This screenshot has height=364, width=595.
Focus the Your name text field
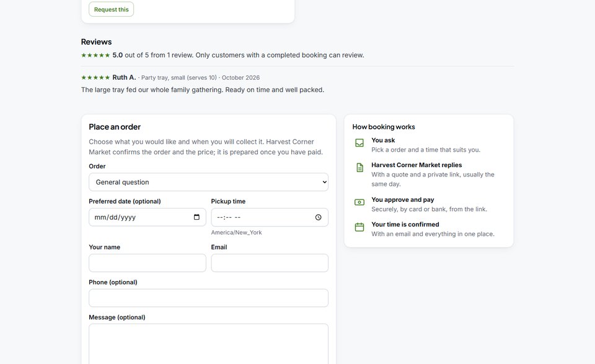point(148,262)
